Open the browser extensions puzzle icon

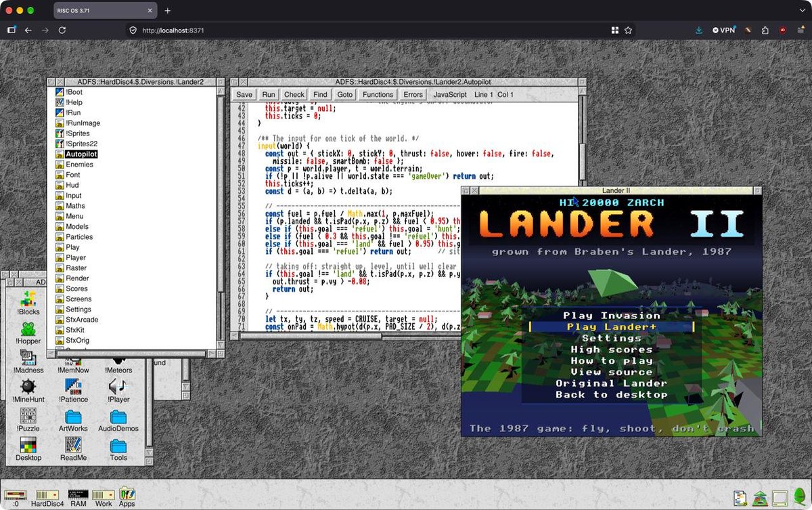pos(765,30)
